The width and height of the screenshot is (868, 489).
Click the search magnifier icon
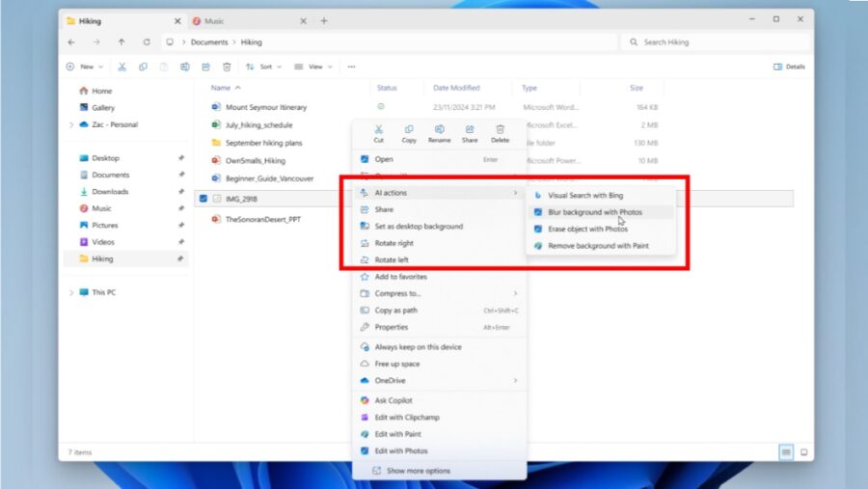pos(634,42)
